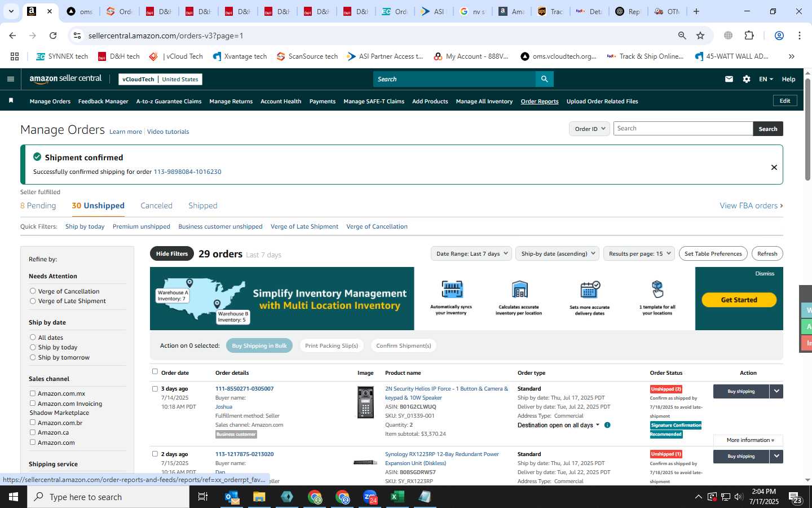The height and width of the screenshot is (508, 812).
Task: Open the Chrome three-dot menu
Action: pos(800,36)
